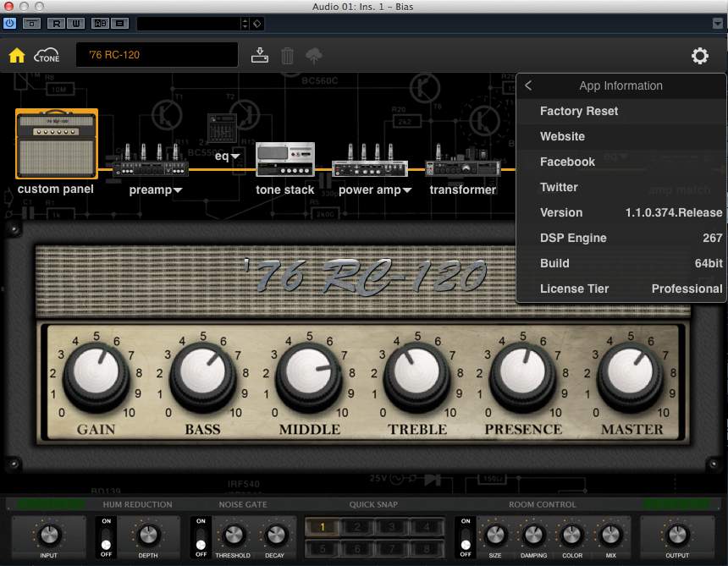Toggle the Room Control on/off switch
This screenshot has height=566, width=728.
(x=465, y=536)
